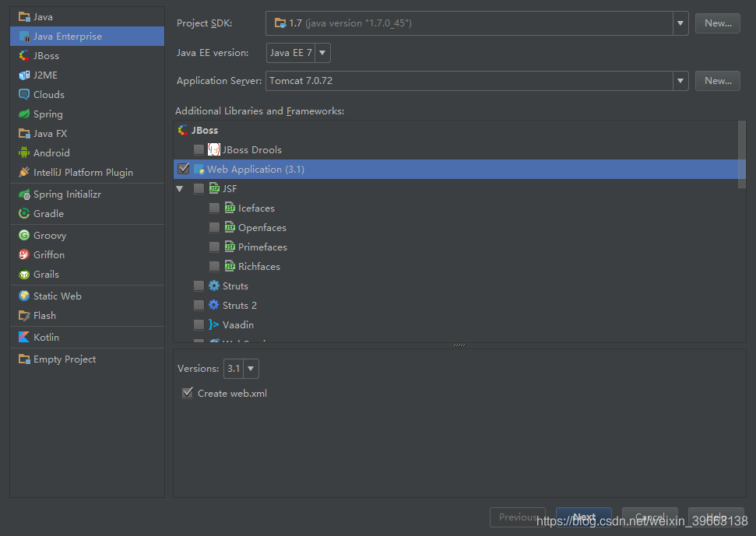This screenshot has height=536, width=756.
Task: Click the Previous button
Action: pos(517,517)
